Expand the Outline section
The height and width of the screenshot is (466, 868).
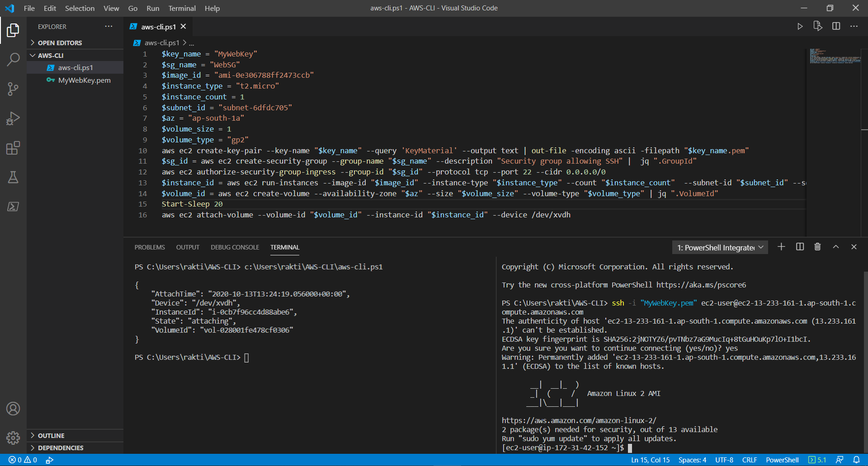(x=51, y=436)
